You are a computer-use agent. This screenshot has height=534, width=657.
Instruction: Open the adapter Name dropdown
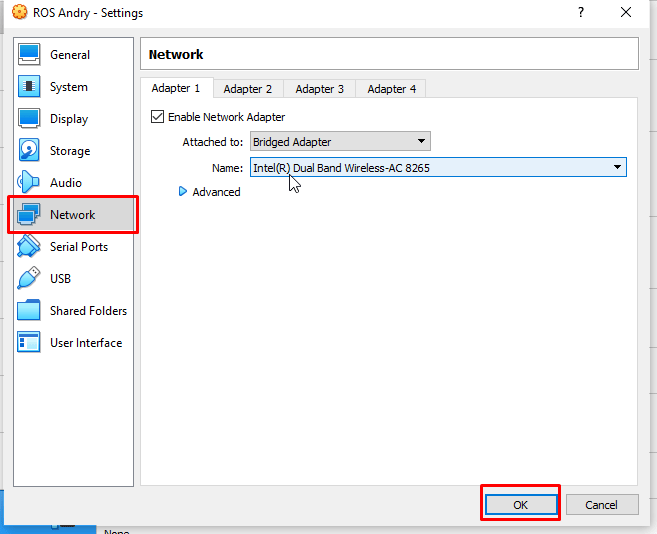[x=437, y=168]
